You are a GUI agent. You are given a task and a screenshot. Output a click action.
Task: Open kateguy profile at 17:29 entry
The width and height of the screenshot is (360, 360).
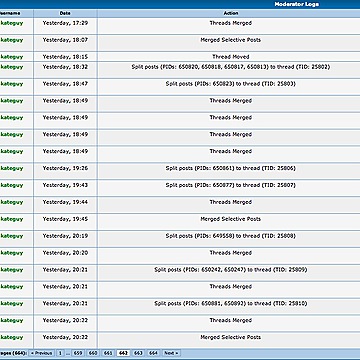coord(12,23)
